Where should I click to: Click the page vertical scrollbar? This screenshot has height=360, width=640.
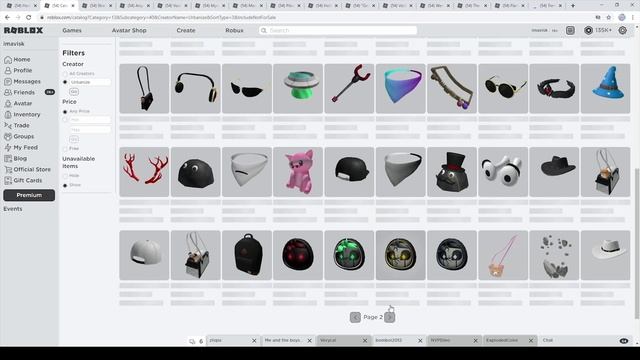point(637,243)
